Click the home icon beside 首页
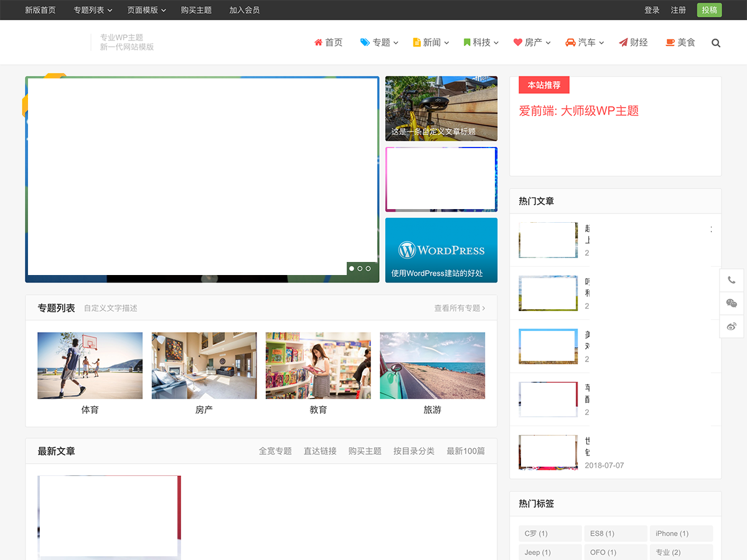 coord(318,42)
